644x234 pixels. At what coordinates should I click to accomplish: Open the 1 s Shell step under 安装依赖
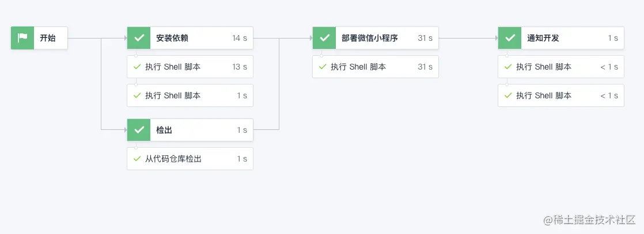point(173,95)
